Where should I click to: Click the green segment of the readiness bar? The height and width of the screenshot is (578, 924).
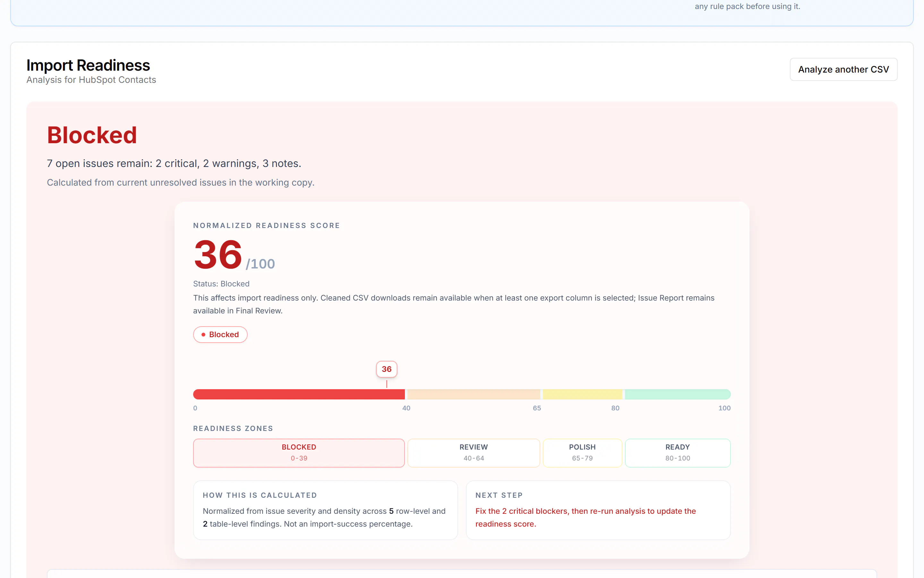(x=678, y=394)
